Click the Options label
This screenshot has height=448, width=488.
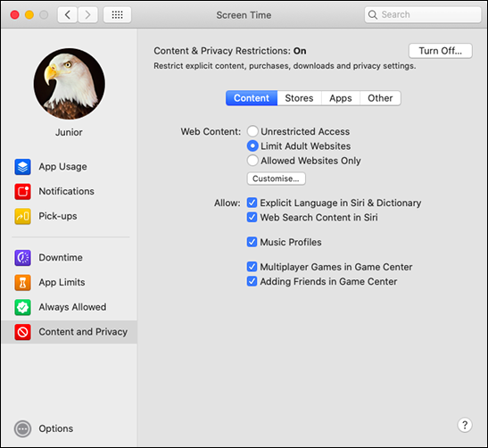(x=56, y=429)
